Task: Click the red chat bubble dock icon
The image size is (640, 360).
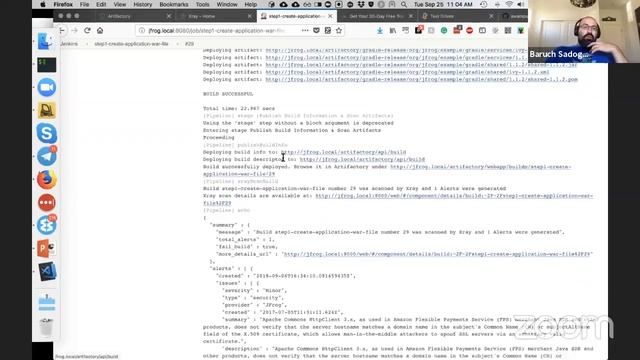Action: [x=47, y=202]
